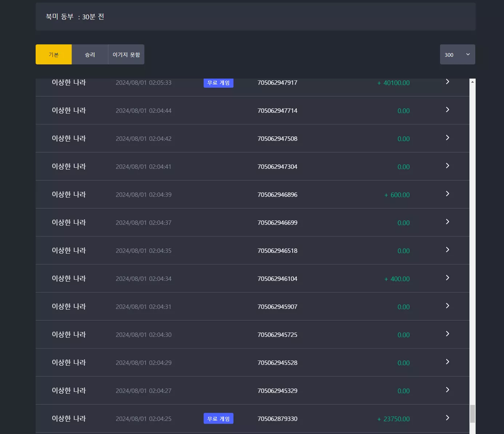Click chevron for record 705062945329
The height and width of the screenshot is (434, 504).
pyautogui.click(x=448, y=390)
